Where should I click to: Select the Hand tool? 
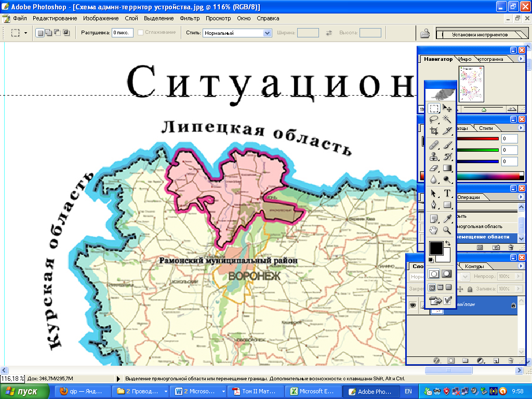click(434, 230)
